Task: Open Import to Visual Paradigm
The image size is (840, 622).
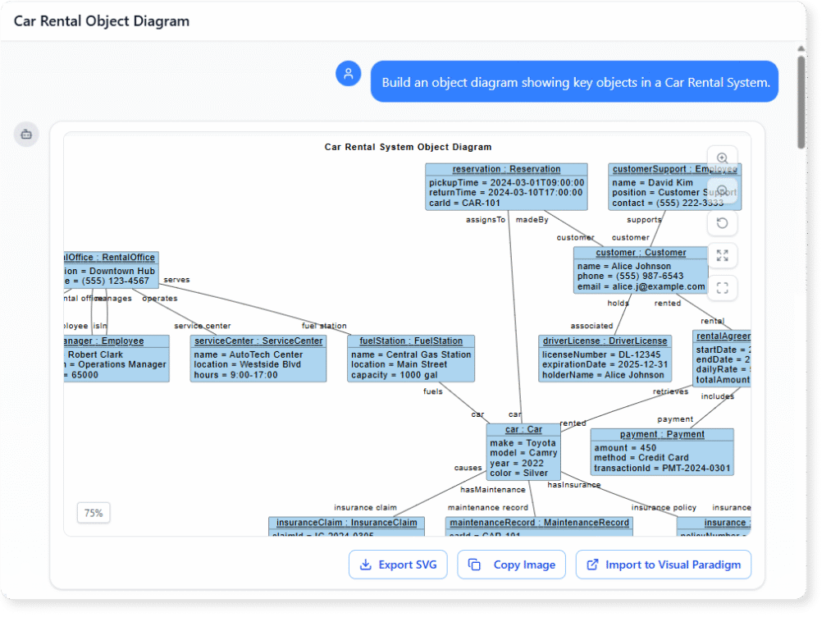Action: (663, 565)
